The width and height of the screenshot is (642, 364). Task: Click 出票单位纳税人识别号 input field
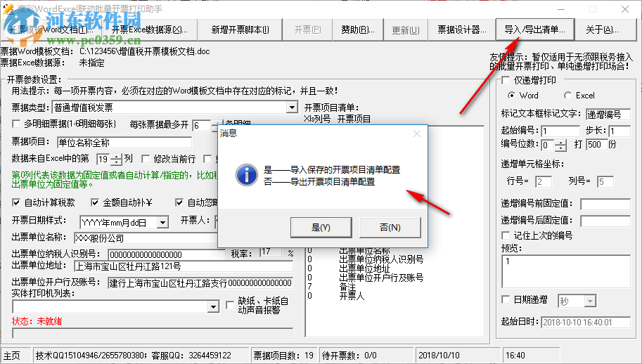166,254
